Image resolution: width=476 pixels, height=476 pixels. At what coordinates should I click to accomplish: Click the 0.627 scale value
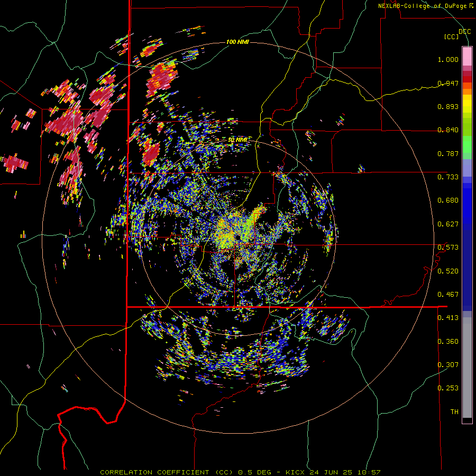point(448,224)
